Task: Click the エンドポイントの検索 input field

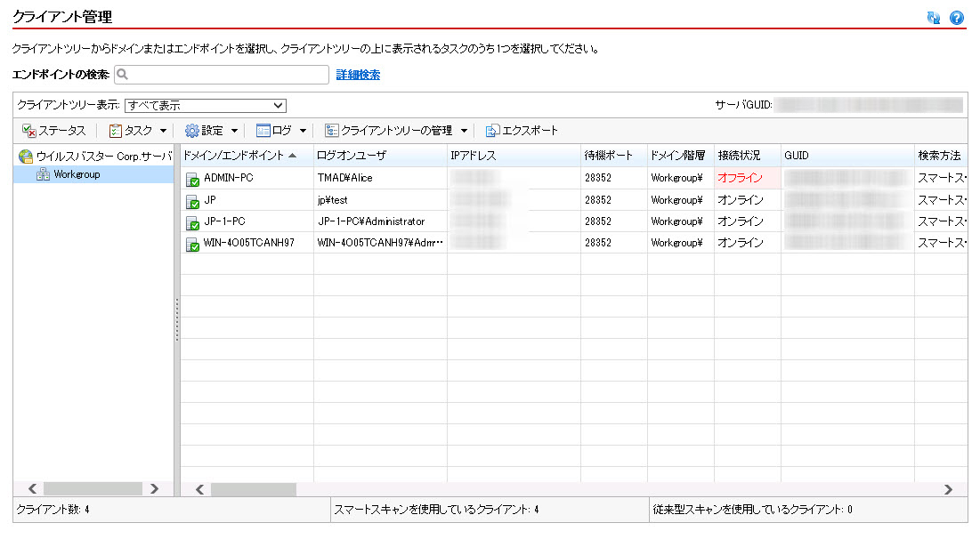Action: [x=221, y=76]
